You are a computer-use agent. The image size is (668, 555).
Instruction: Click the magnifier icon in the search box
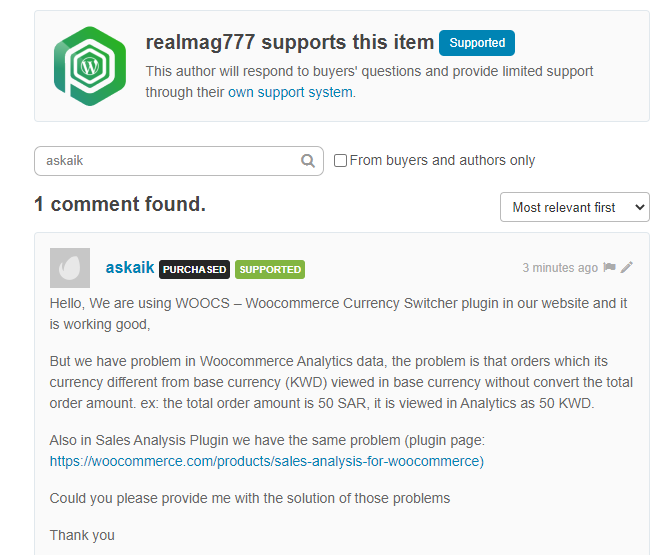coord(308,161)
